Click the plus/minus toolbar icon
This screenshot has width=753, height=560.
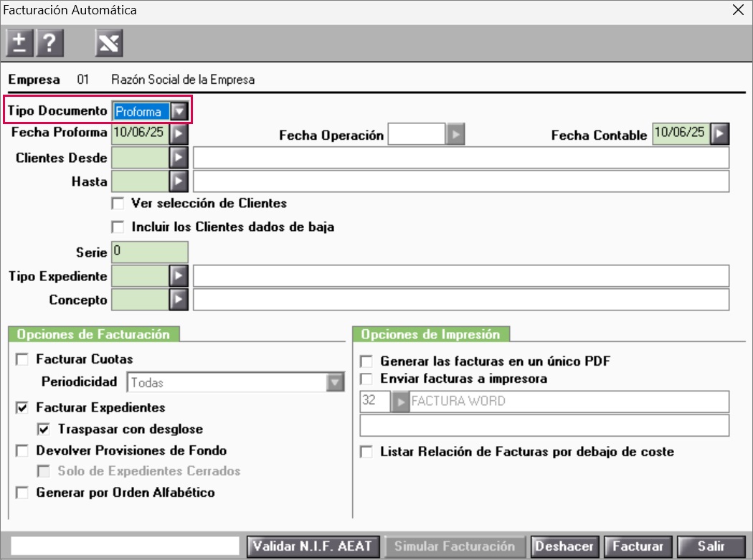coord(19,43)
